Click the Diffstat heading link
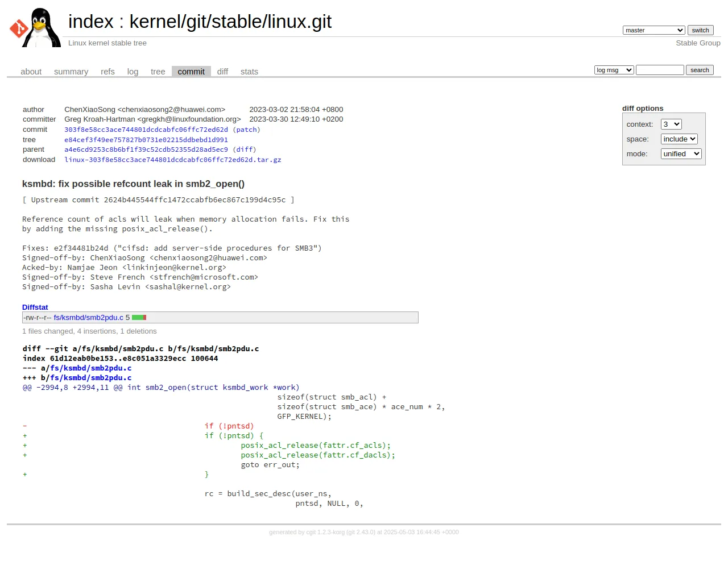Image resolution: width=728 pixels, height=582 pixels. coord(35,307)
